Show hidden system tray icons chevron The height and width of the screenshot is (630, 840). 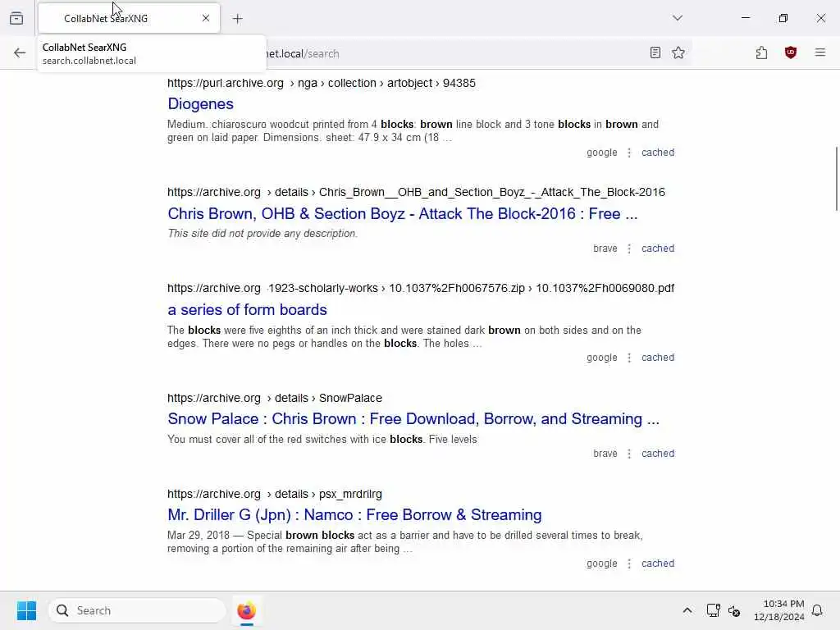687,610
